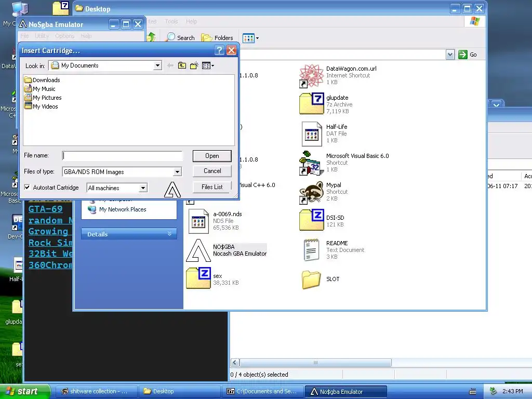Go up one folder level in dialog
Screen dimensions: 532x399
182,65
